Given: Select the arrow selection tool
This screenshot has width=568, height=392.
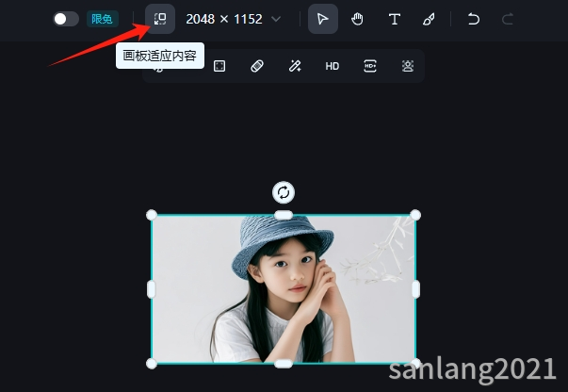Looking at the screenshot, I should click(x=323, y=19).
